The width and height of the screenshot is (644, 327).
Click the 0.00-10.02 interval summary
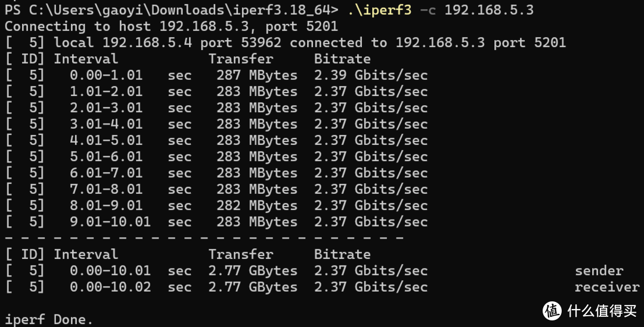(x=110, y=287)
